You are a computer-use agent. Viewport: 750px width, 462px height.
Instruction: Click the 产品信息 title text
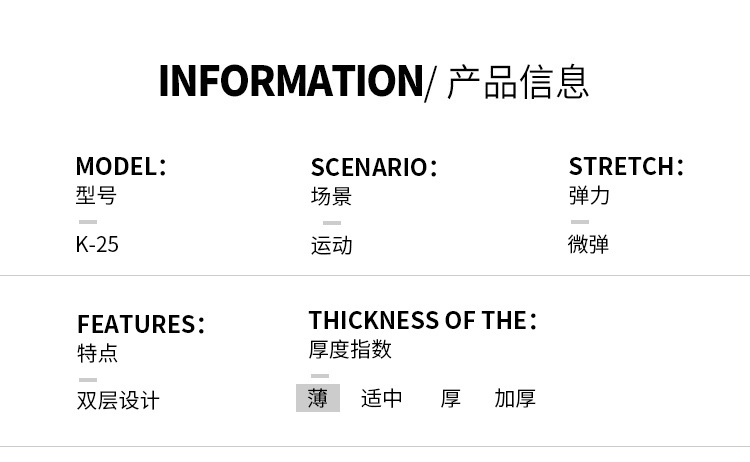click(517, 81)
